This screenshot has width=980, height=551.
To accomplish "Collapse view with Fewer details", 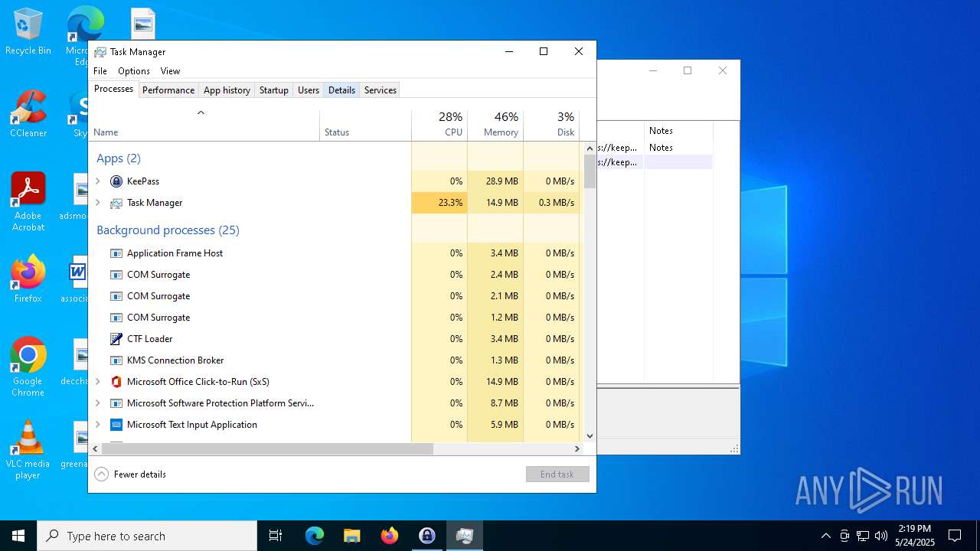I will tap(130, 474).
